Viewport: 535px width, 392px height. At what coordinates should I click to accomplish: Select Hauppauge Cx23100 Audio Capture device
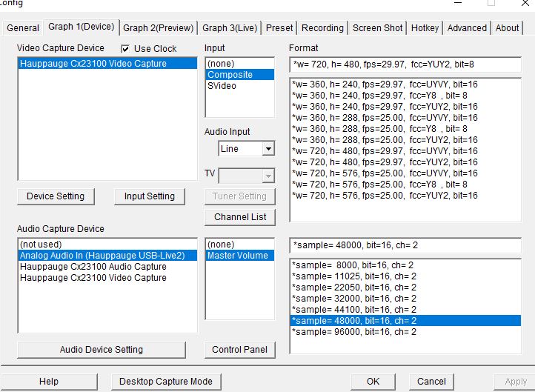pos(107,267)
